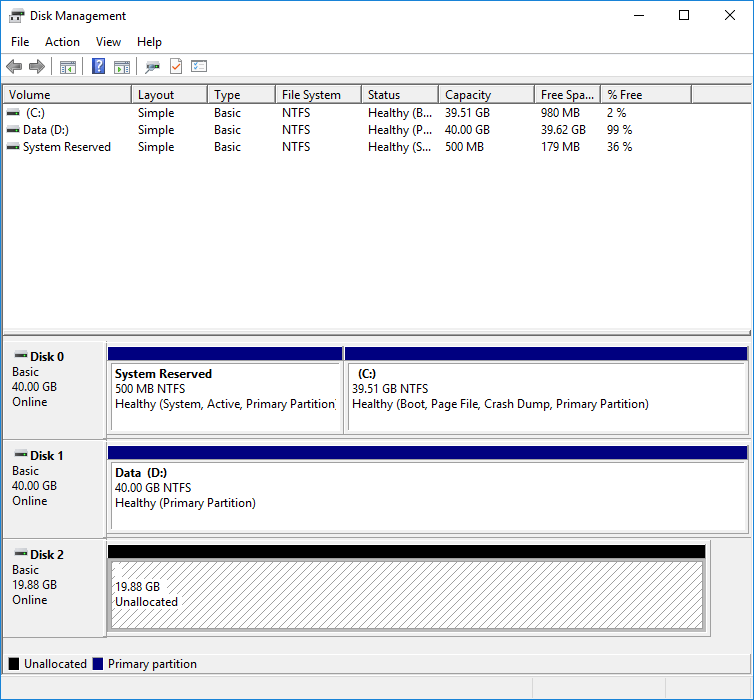This screenshot has width=754, height=700.
Task: Sort by the Volume column header
Action: 67,95
